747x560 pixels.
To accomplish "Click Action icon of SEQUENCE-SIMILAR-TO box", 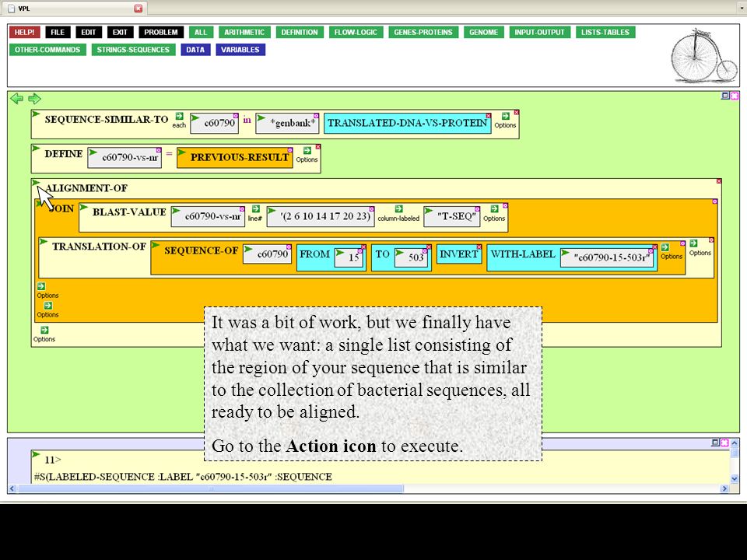I will 37,114.
